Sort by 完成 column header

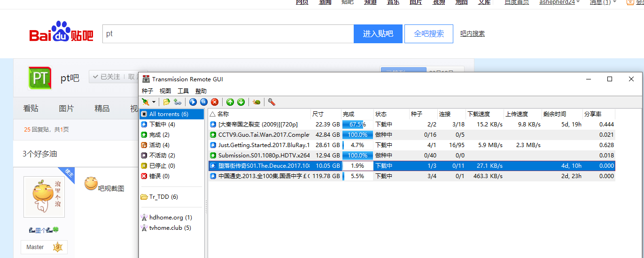(357, 114)
